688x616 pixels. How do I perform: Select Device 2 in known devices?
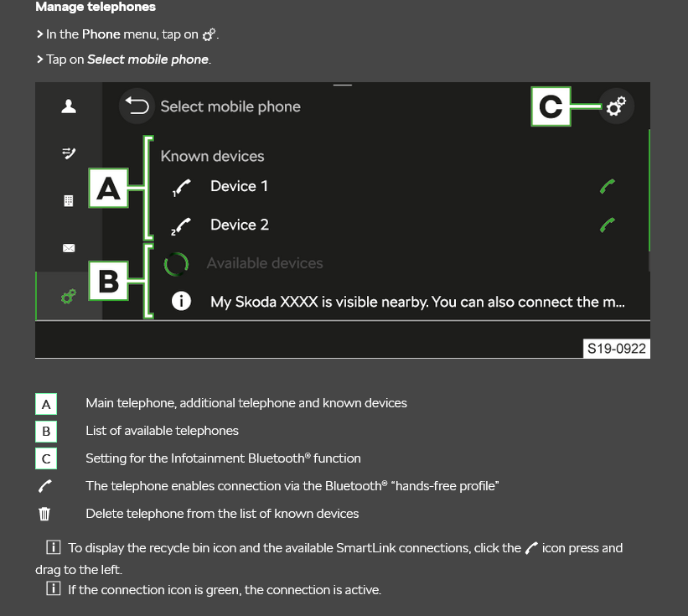click(x=240, y=225)
